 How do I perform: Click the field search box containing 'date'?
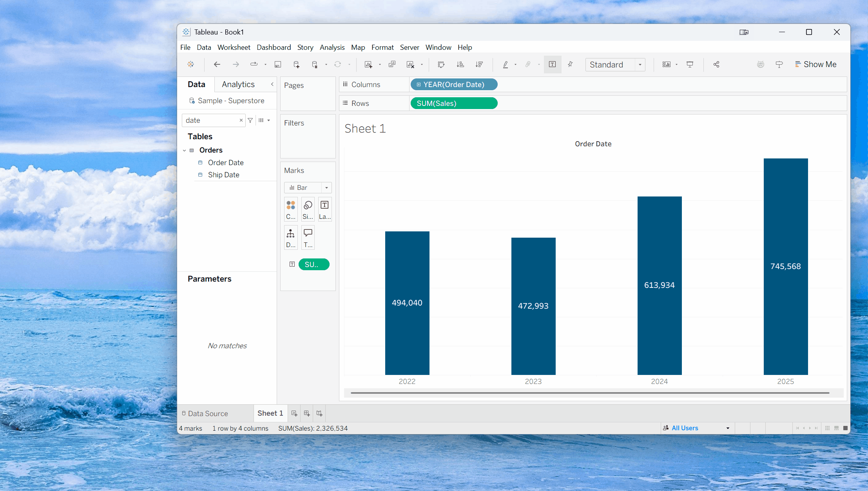click(211, 120)
